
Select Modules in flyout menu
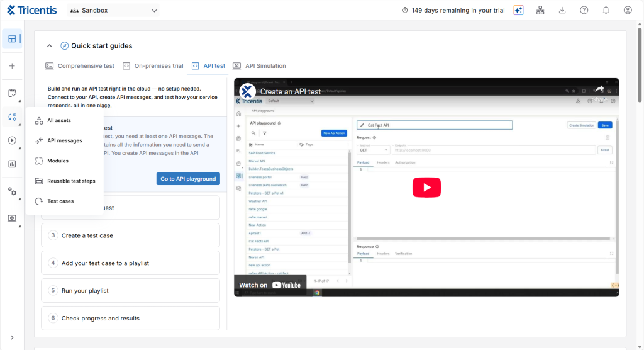tap(65, 161)
